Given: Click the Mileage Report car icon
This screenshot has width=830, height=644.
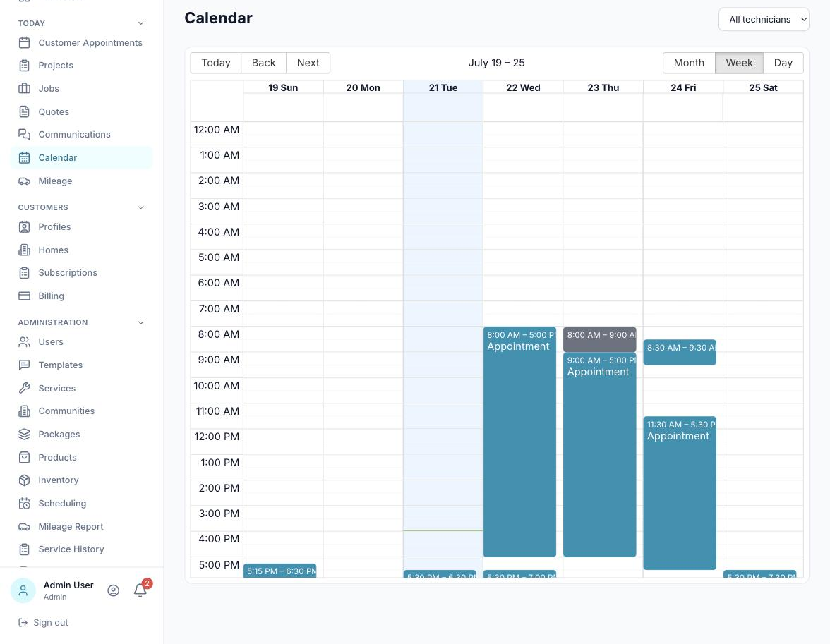Looking at the screenshot, I should [x=24, y=526].
